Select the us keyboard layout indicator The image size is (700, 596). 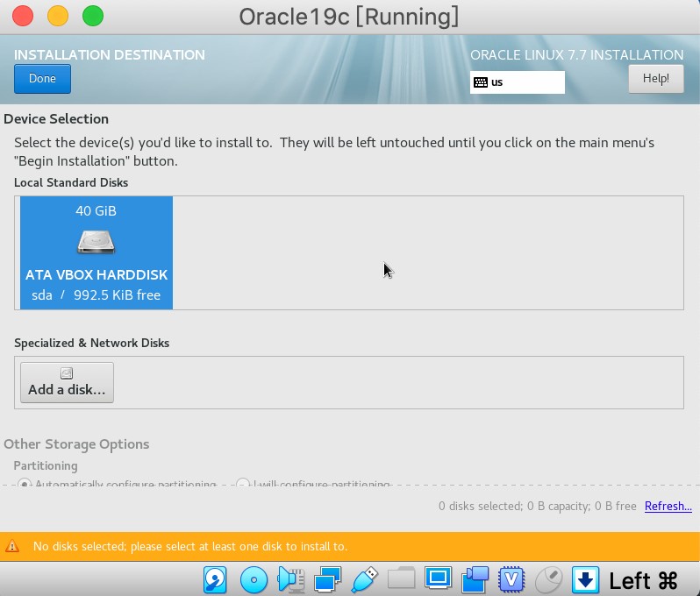click(x=517, y=82)
